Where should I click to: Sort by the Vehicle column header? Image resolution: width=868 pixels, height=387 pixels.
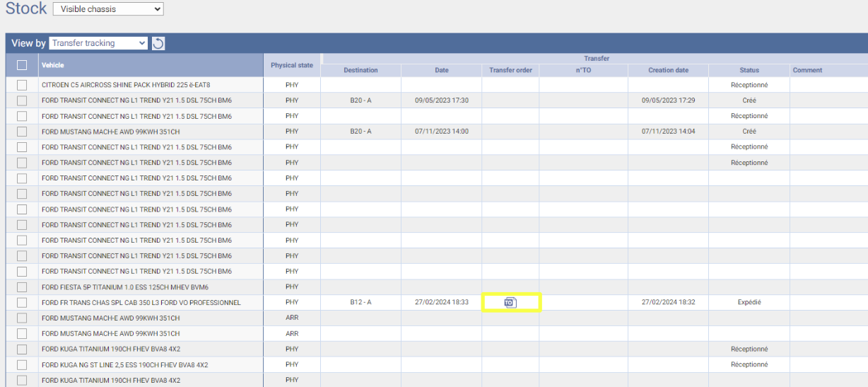[x=52, y=65]
